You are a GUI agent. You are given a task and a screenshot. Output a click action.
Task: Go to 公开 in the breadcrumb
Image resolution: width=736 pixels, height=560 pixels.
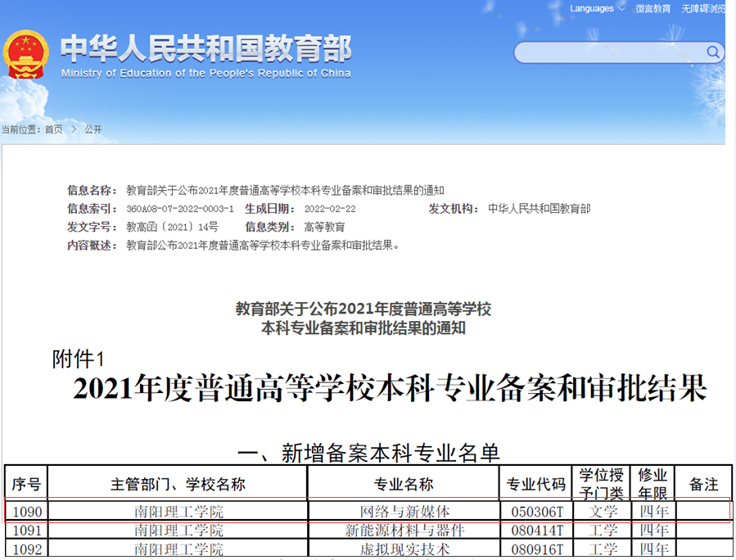pos(93,129)
